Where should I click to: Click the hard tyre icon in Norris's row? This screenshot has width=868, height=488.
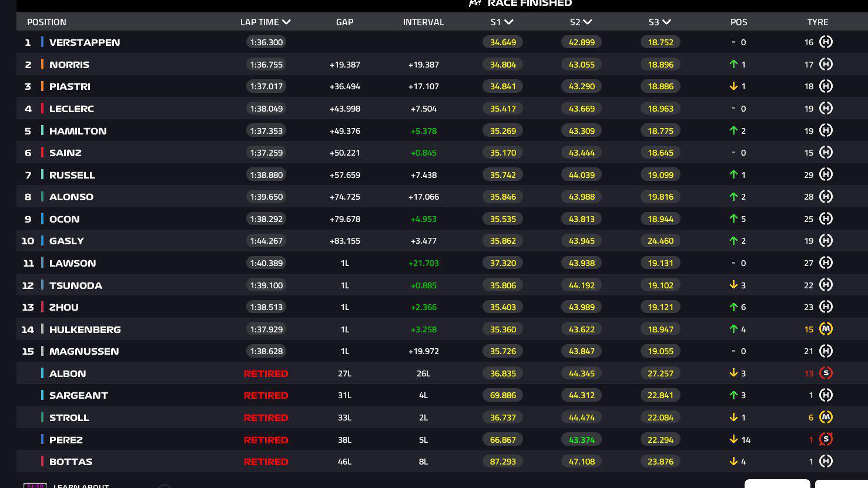tap(826, 65)
